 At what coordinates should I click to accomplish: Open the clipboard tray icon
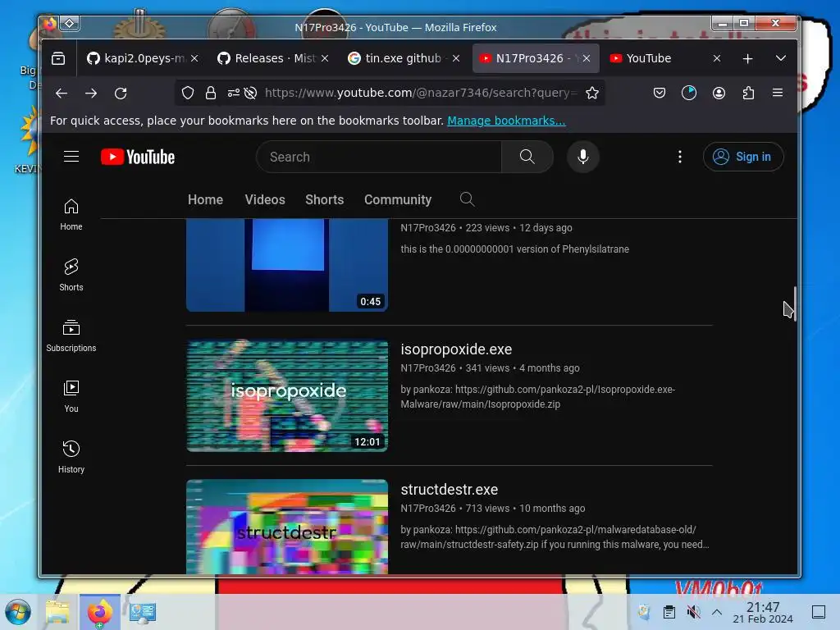click(669, 612)
